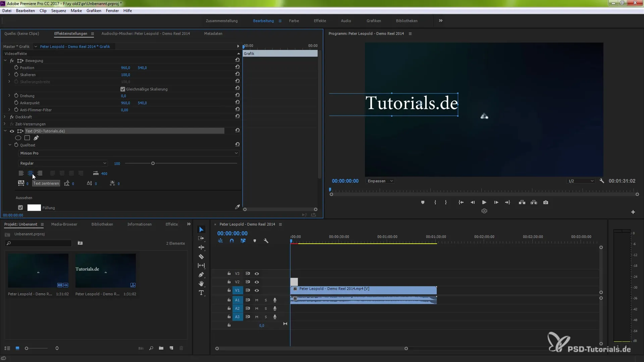Select the Selection arrow tool

[201, 230]
